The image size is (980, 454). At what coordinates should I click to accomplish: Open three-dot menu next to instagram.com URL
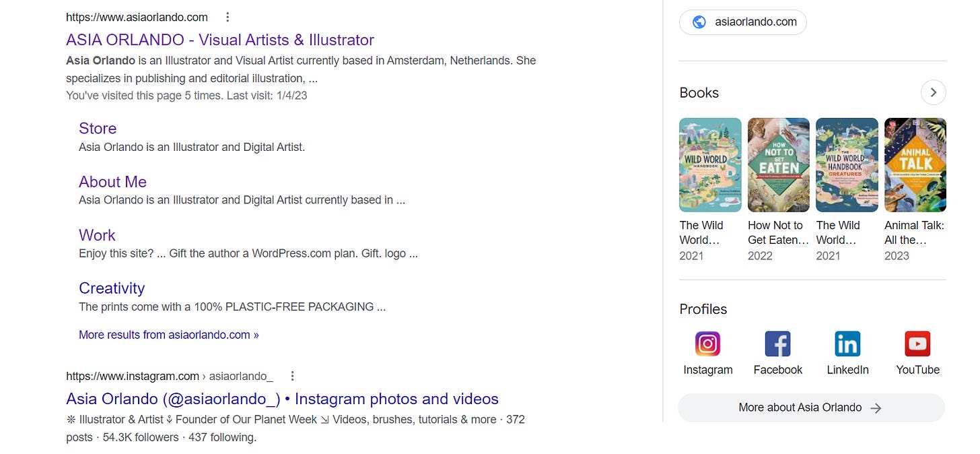(x=292, y=376)
